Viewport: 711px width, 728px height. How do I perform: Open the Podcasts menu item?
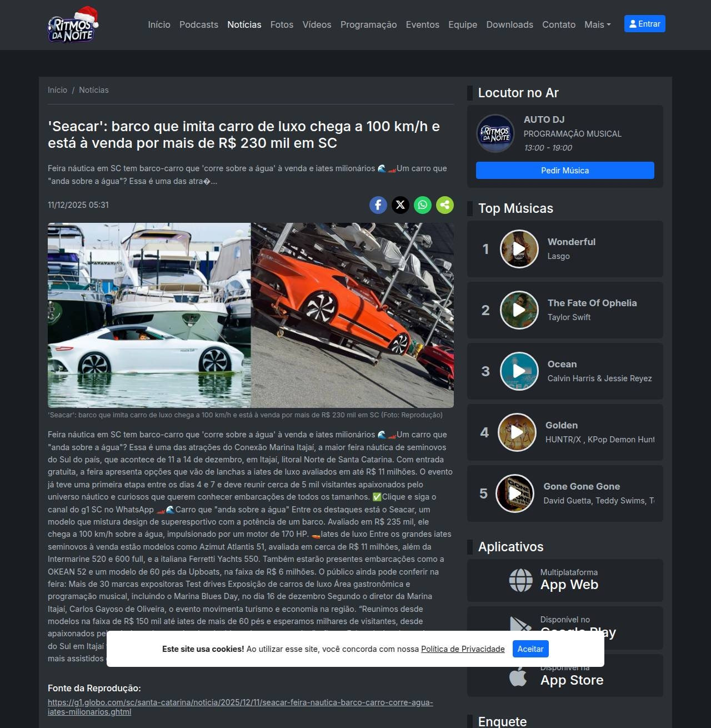(198, 24)
